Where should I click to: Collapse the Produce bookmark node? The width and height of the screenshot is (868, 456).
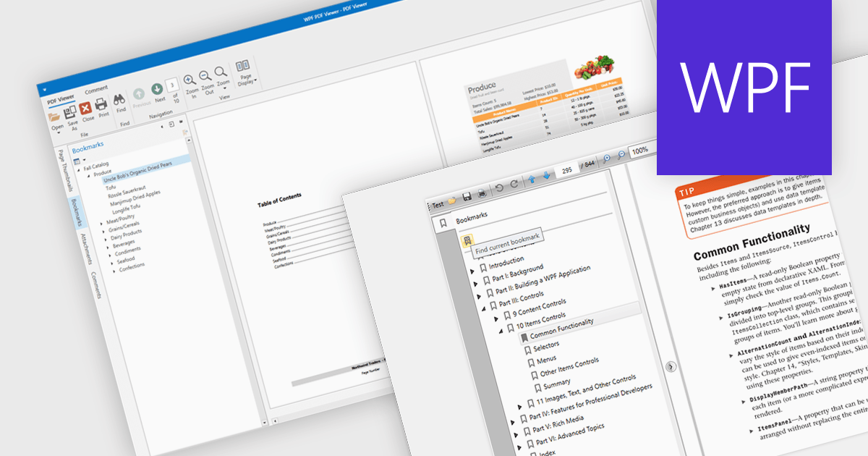pos(89,176)
